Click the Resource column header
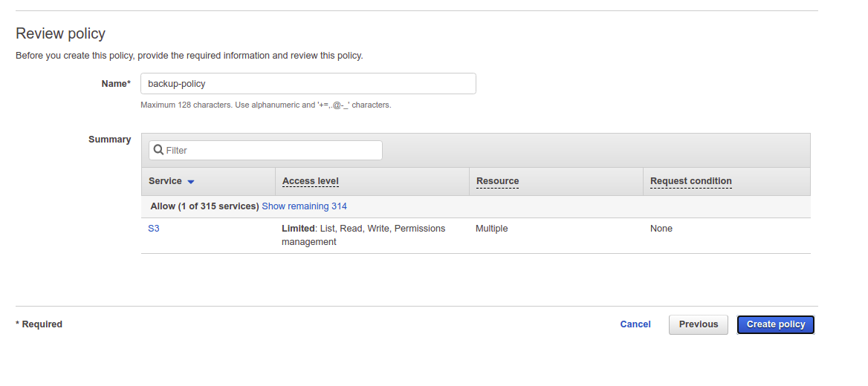 [x=497, y=181]
